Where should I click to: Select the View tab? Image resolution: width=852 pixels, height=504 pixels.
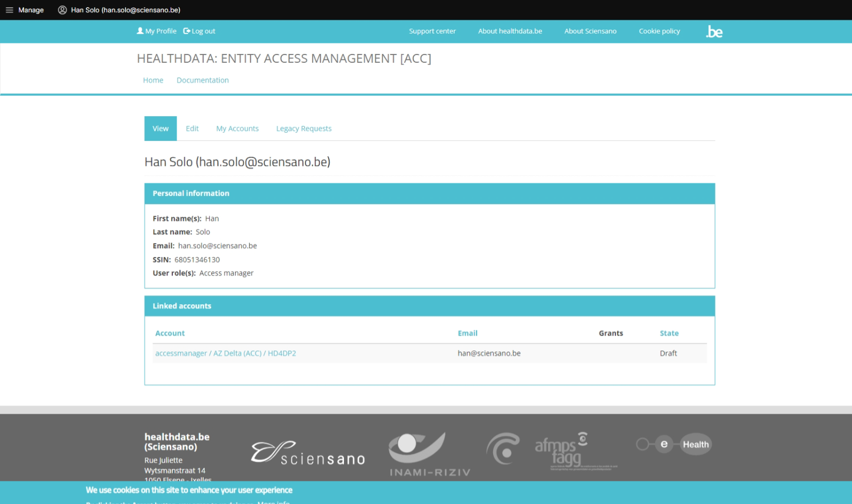(x=161, y=129)
